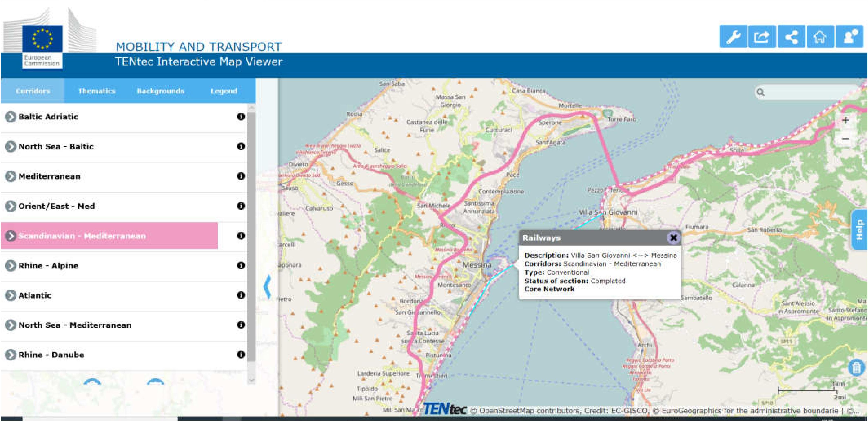Expand Baltic Adriatic arrow
868x422 pixels.
tap(11, 117)
